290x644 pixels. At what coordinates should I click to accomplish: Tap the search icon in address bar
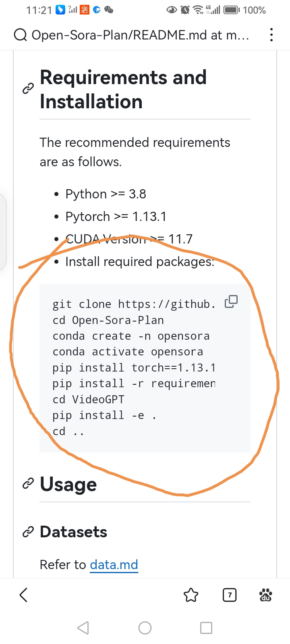click(20, 35)
